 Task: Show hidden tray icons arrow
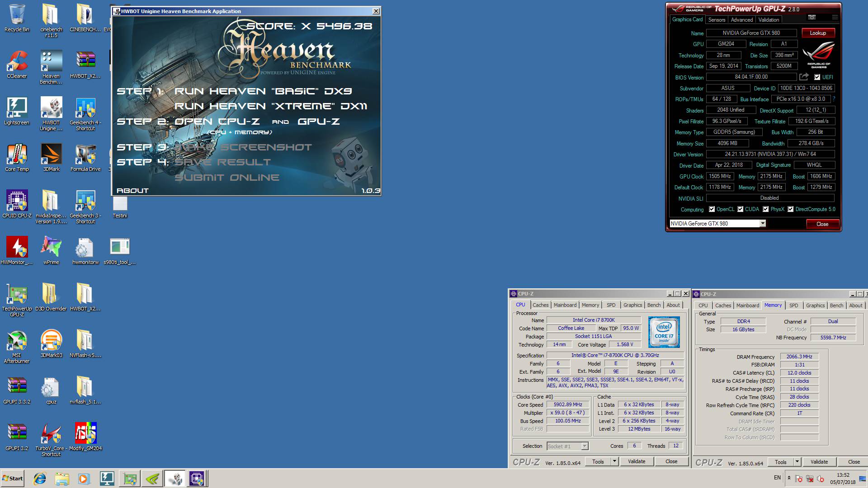[789, 478]
